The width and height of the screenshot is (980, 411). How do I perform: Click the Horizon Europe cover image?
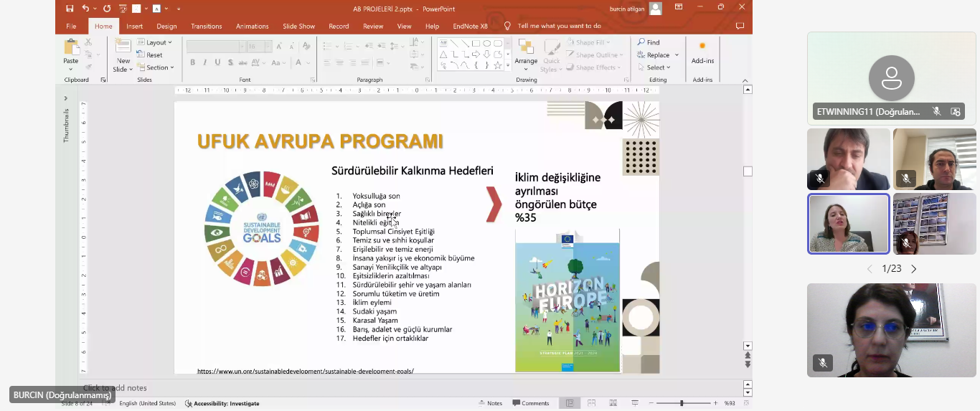click(x=567, y=301)
